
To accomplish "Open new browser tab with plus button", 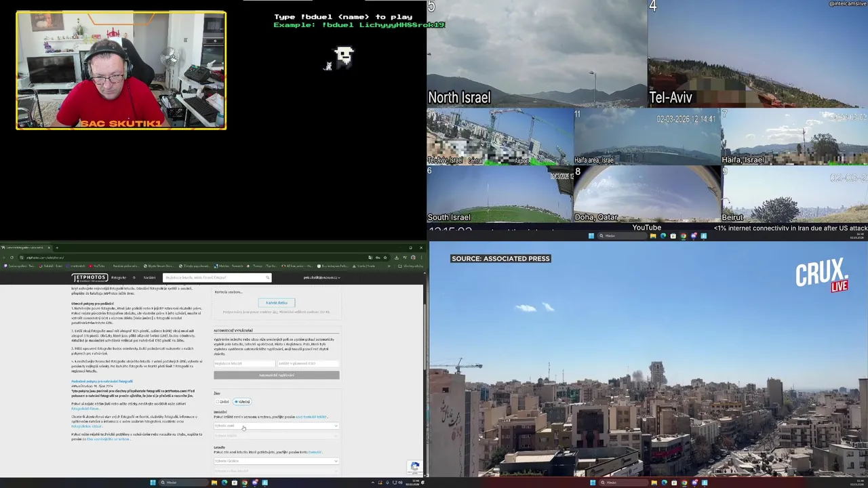I will pyautogui.click(x=57, y=247).
